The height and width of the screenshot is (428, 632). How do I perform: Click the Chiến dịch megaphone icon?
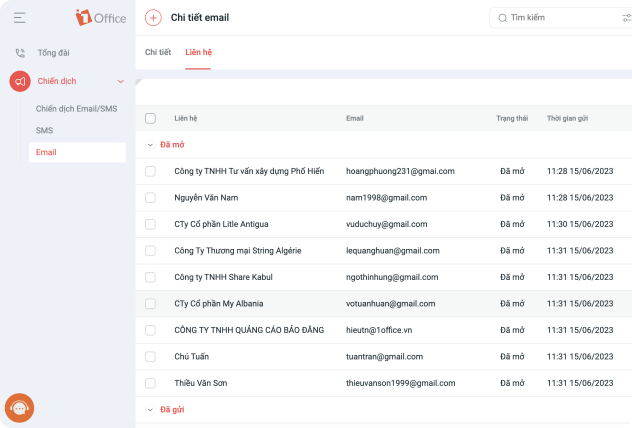pyautogui.click(x=20, y=81)
